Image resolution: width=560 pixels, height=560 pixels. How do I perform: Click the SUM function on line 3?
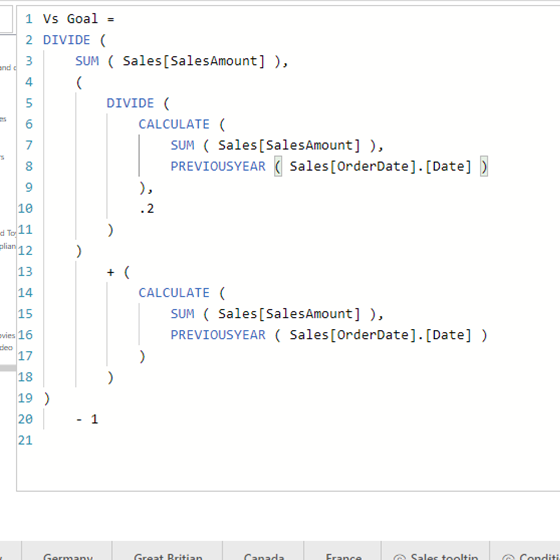(87, 61)
